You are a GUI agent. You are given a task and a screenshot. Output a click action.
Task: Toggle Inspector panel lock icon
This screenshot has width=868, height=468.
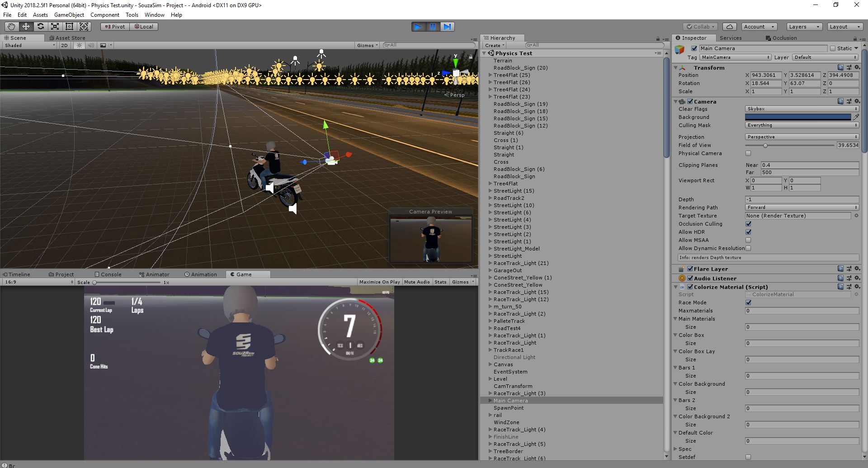(855, 38)
